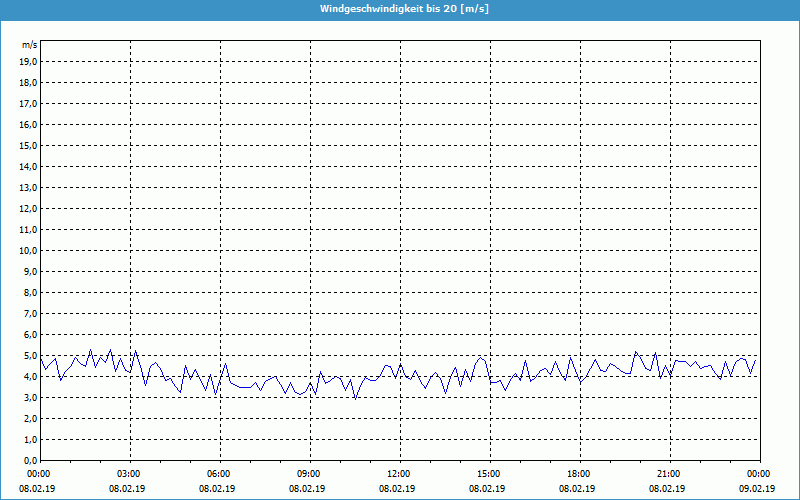Click the 0,0 label at the y-axis bottom
The width and height of the screenshot is (800, 500).
[31, 460]
